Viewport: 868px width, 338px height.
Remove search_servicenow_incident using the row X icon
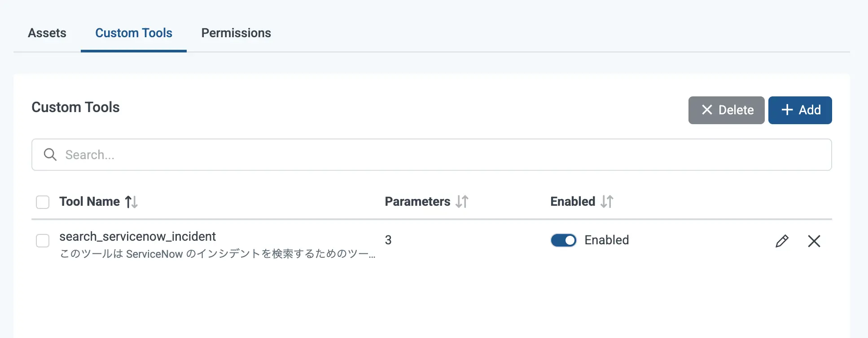click(x=814, y=241)
